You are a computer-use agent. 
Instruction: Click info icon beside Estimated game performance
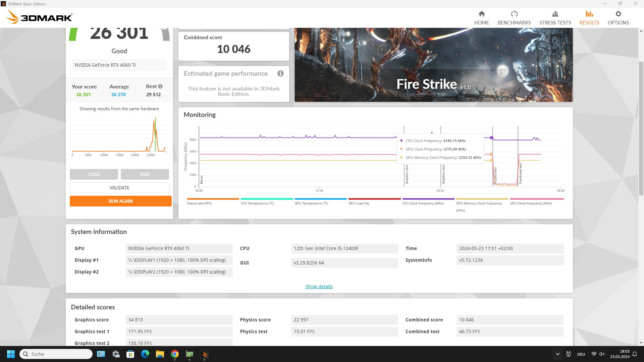[x=280, y=74]
